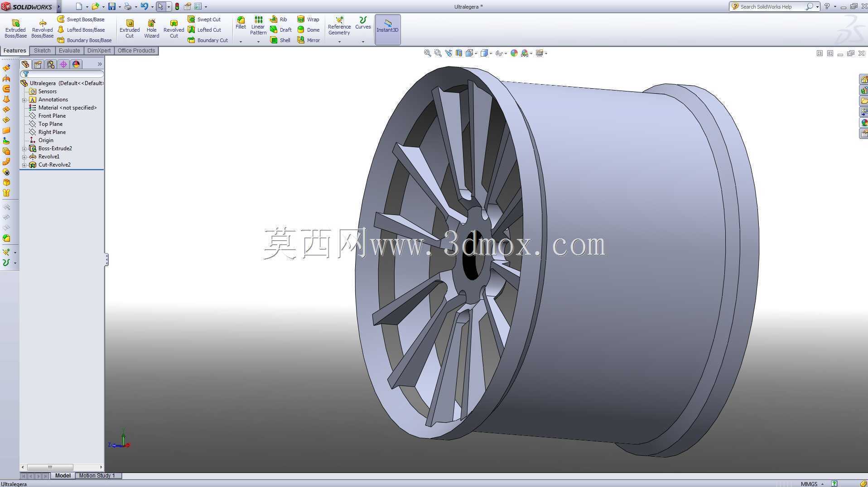Choose Lofted Boss/Base feature
The image size is (868, 487).
[81, 30]
